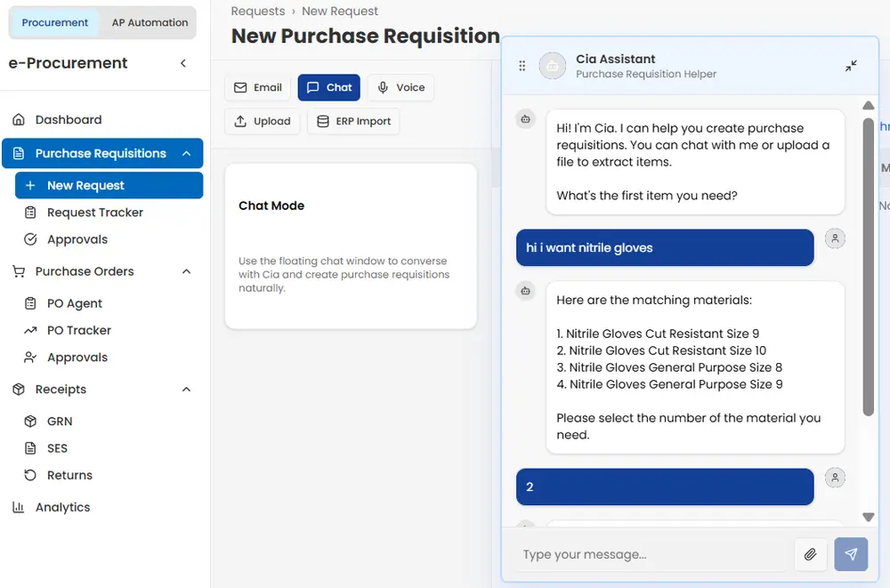Click the Purchase Orders cart icon

(x=19, y=271)
